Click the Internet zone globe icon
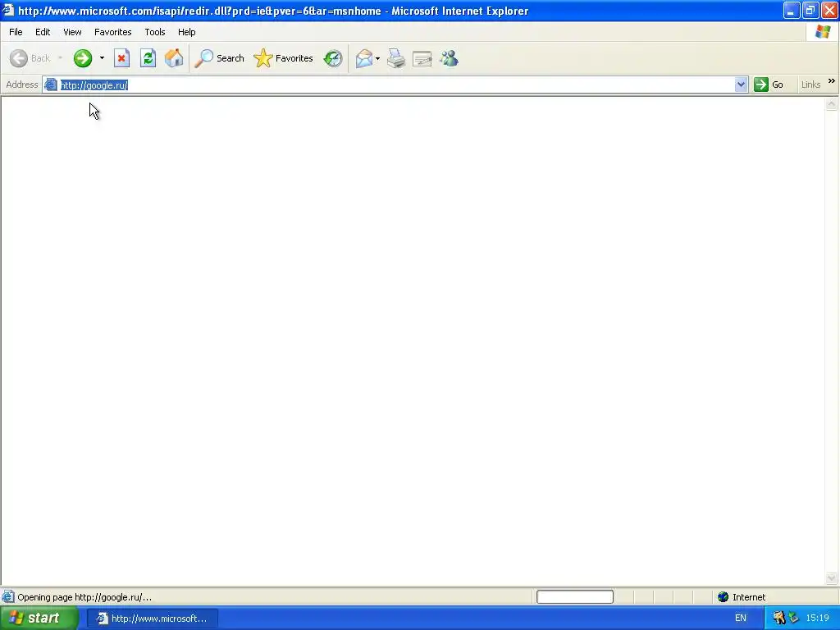The width and height of the screenshot is (840, 630). [724, 597]
